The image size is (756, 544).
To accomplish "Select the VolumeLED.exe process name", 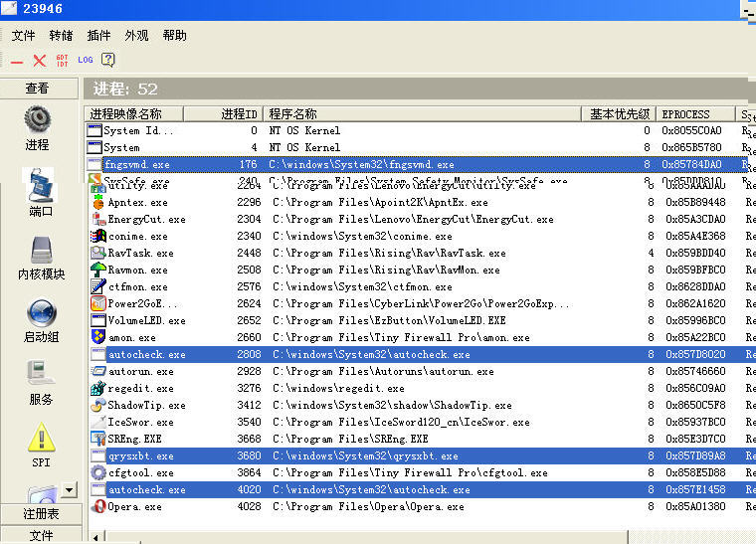I will pyautogui.click(x=146, y=320).
